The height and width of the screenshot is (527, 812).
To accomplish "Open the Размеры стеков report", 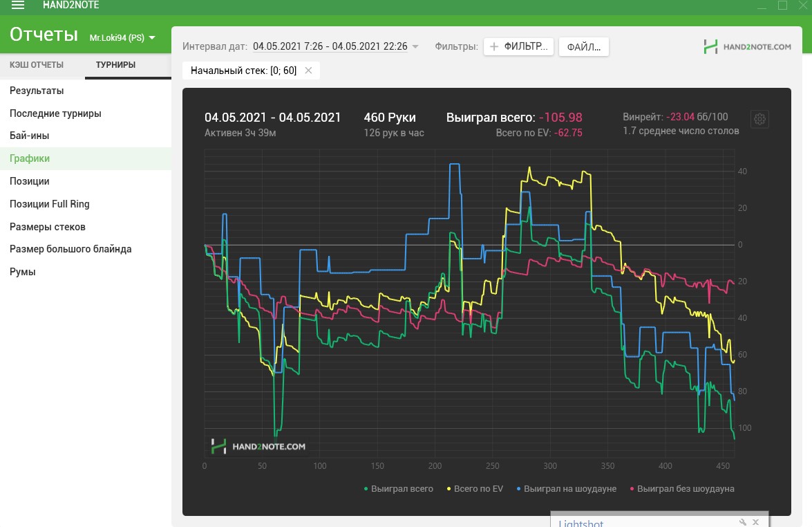I will point(86,227).
